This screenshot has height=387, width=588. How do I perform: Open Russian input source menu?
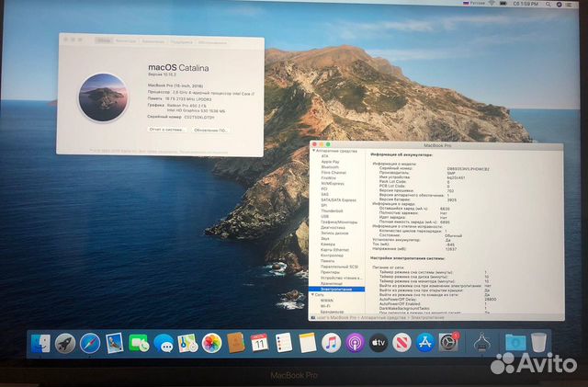[x=474, y=3]
